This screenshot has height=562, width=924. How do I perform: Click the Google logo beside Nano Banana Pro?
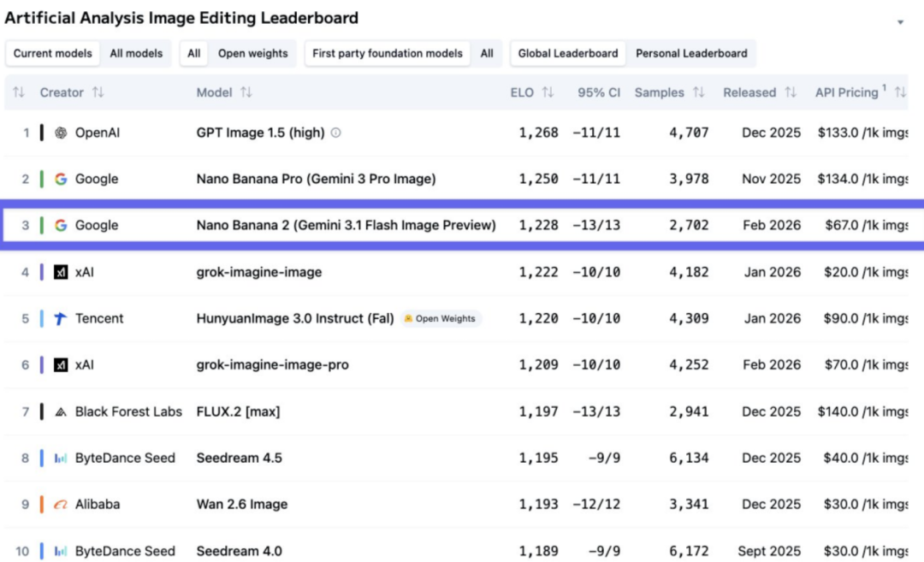(x=61, y=179)
